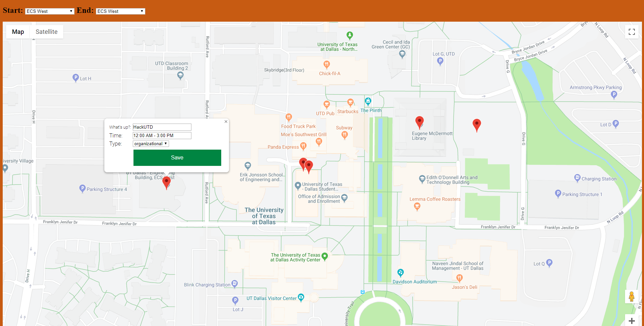Click the UTD Classroom Building 2 icon
Screen dimensions: 644x326
click(x=181, y=76)
